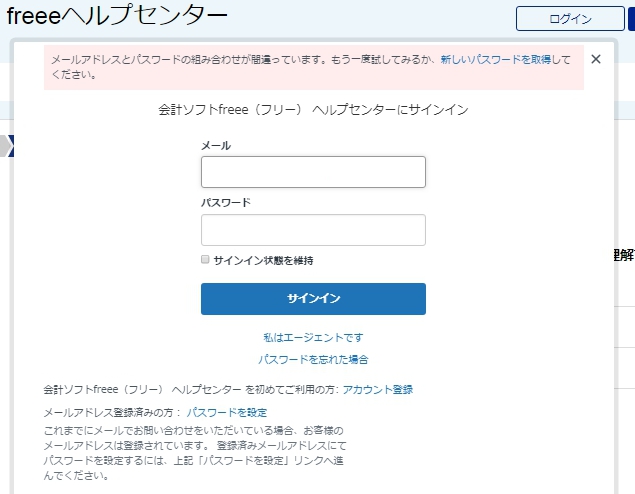The height and width of the screenshot is (494, 635).
Task: Click the breadcrumb arrow icon at left edge
Action: pos(6,146)
